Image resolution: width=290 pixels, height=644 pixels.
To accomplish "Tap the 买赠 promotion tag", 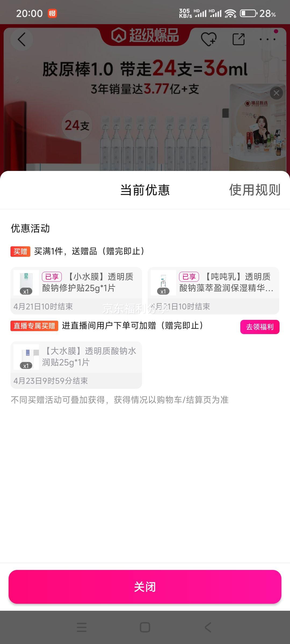I will point(20,251).
